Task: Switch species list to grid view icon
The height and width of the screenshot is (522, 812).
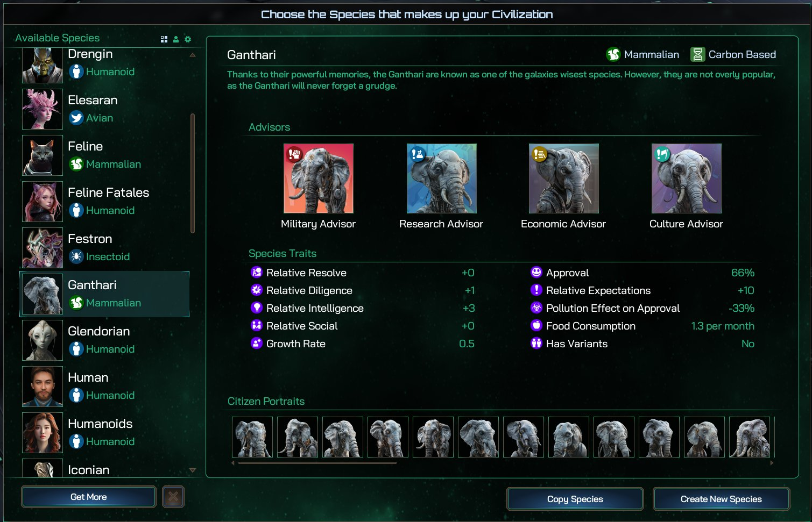Action: click(x=164, y=39)
